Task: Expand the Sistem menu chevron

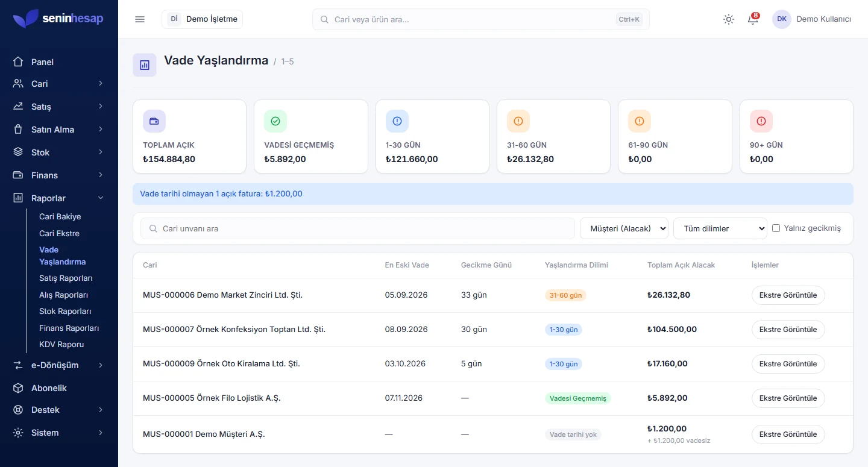Action: click(x=101, y=433)
